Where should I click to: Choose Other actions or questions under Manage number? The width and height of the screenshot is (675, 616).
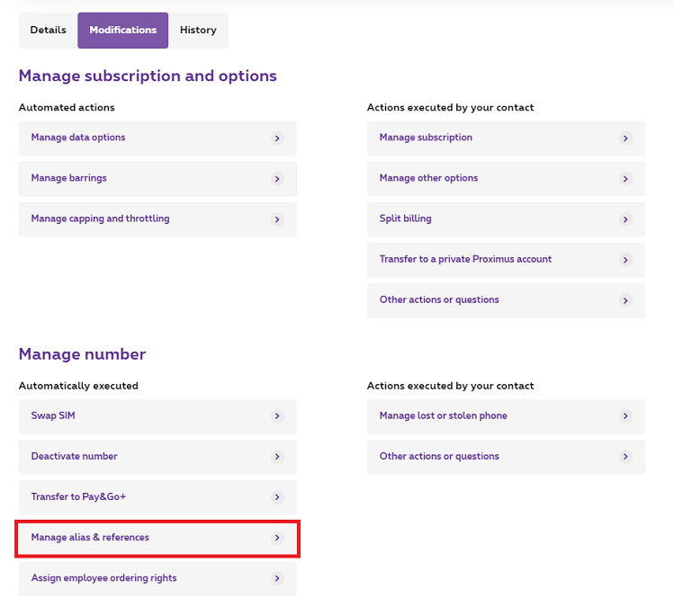439,456
